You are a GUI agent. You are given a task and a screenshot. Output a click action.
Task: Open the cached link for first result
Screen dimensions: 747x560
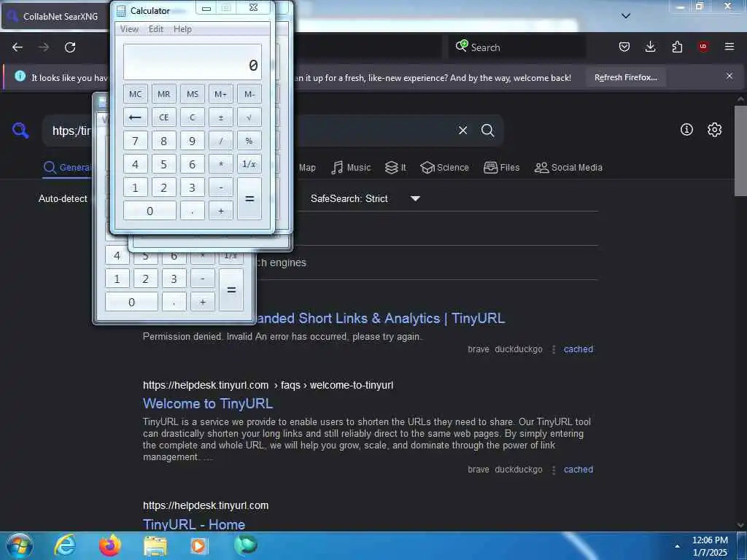point(578,349)
